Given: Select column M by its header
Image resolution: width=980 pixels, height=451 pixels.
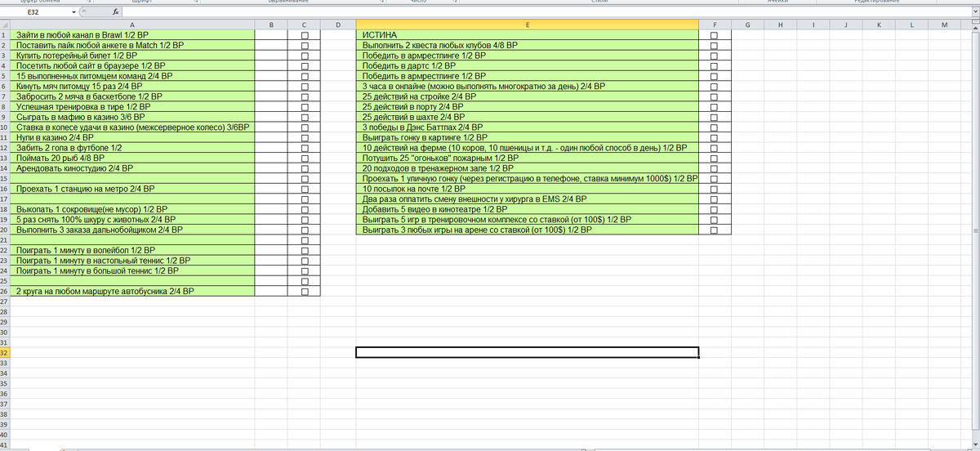Looking at the screenshot, I should (x=943, y=25).
